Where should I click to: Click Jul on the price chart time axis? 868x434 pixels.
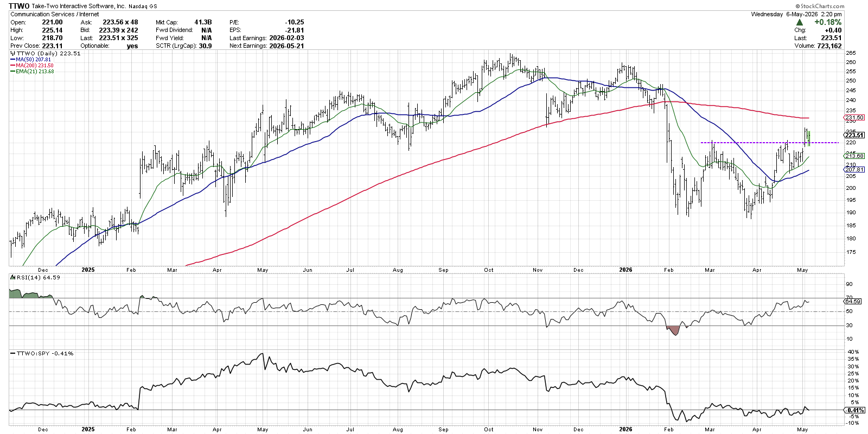[350, 270]
